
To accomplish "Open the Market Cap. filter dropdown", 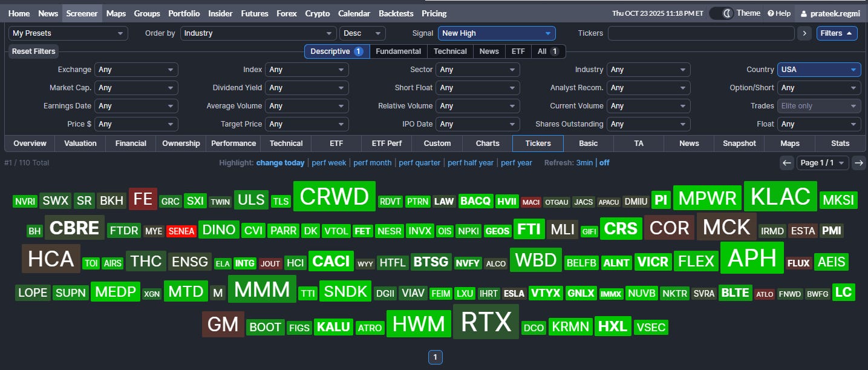I will tap(136, 88).
